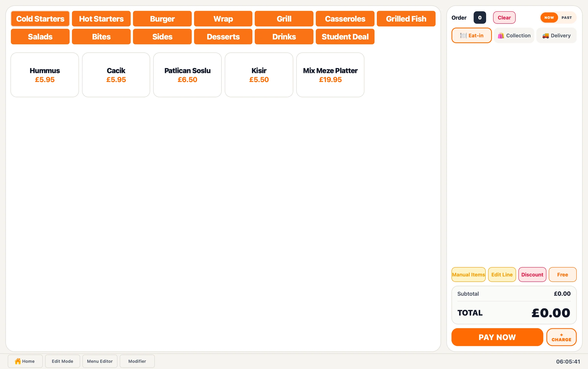The image size is (588, 369).
Task: Open Manual Items entry
Action: [468, 274]
